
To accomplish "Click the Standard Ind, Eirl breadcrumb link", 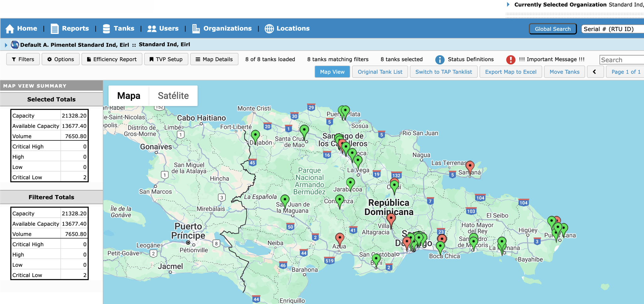I will click(x=164, y=45).
